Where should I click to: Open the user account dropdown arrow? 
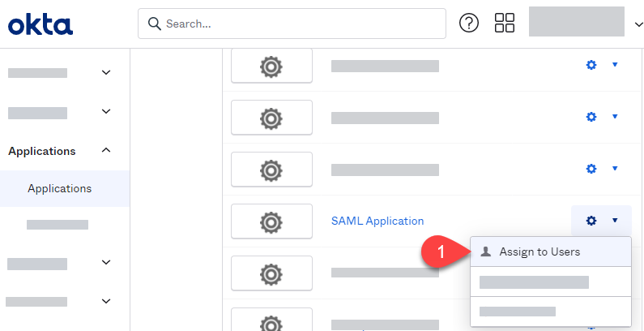tap(638, 24)
